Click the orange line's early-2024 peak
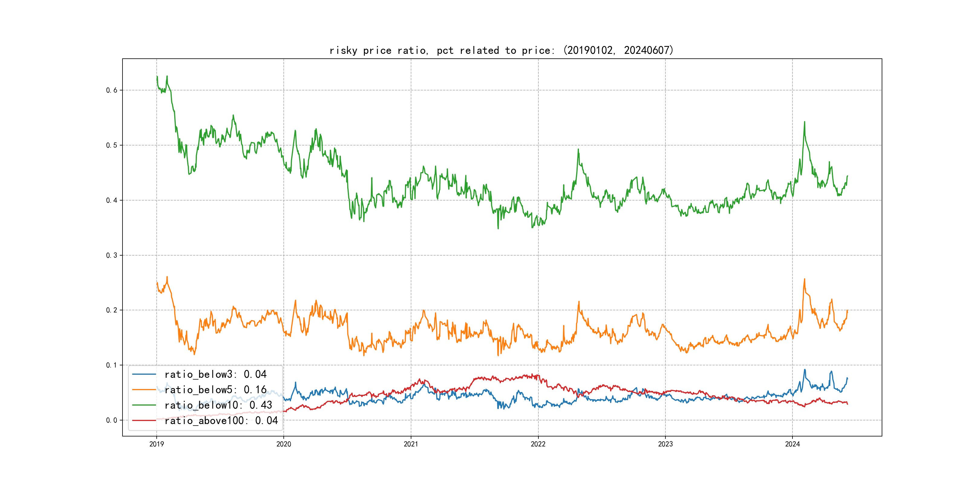The width and height of the screenshot is (980, 490). (804, 279)
